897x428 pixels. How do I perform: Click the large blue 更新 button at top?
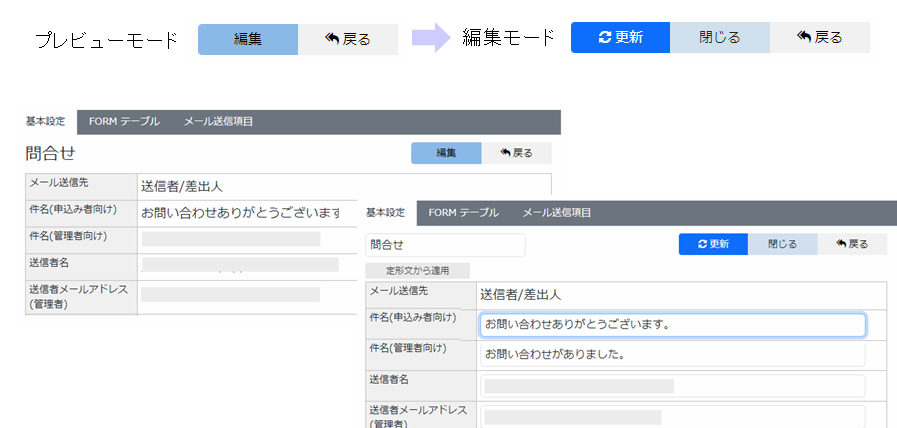(x=620, y=37)
